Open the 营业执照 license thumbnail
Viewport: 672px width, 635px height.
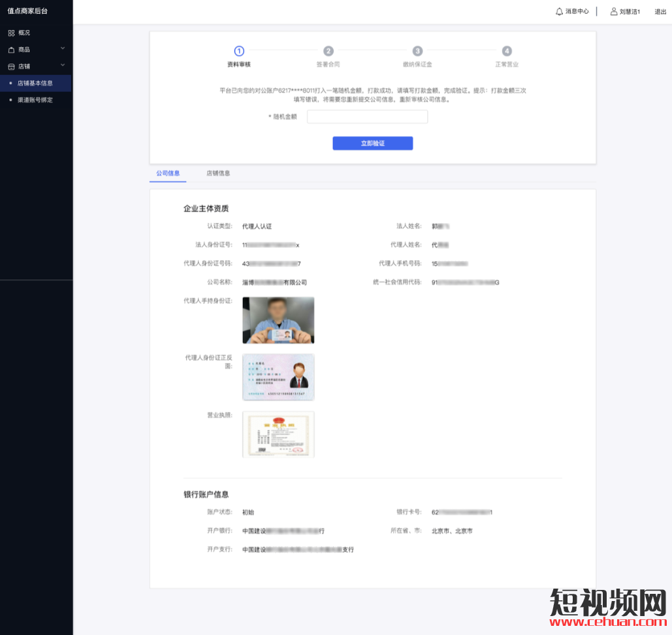click(278, 434)
